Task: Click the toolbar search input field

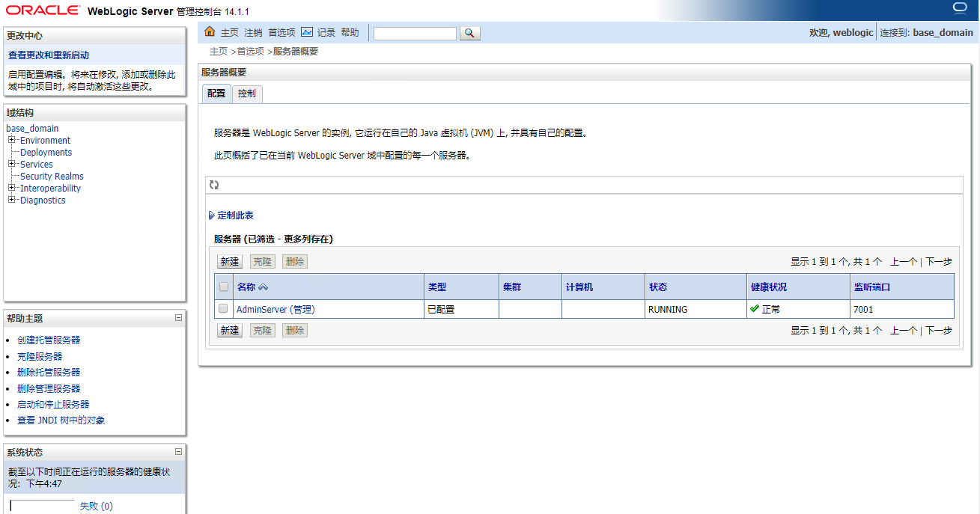Action: pyautogui.click(x=415, y=33)
